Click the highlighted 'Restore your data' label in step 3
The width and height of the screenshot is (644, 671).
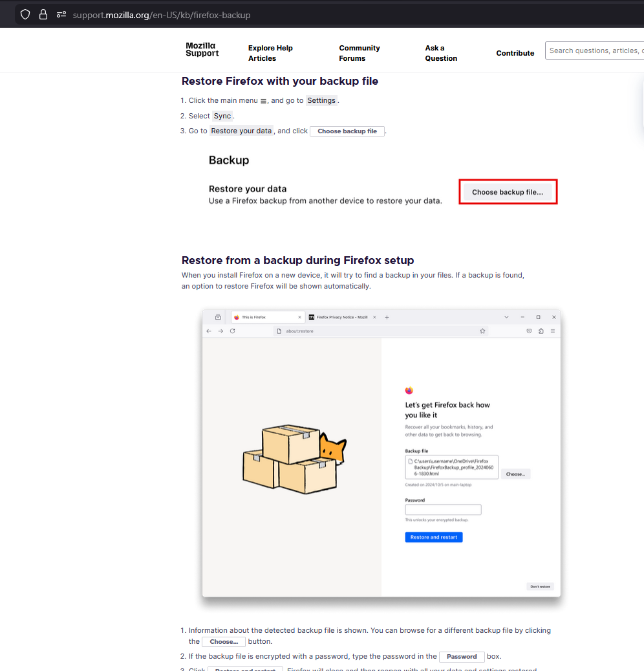(241, 131)
